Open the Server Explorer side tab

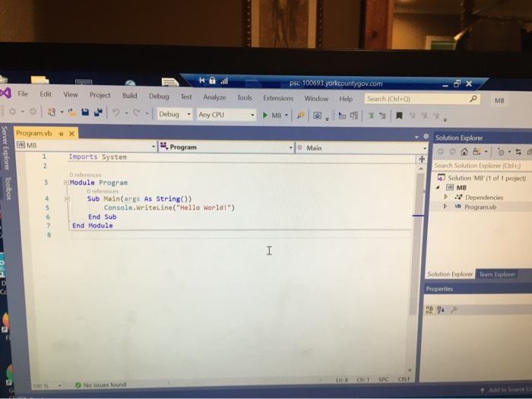click(5, 147)
